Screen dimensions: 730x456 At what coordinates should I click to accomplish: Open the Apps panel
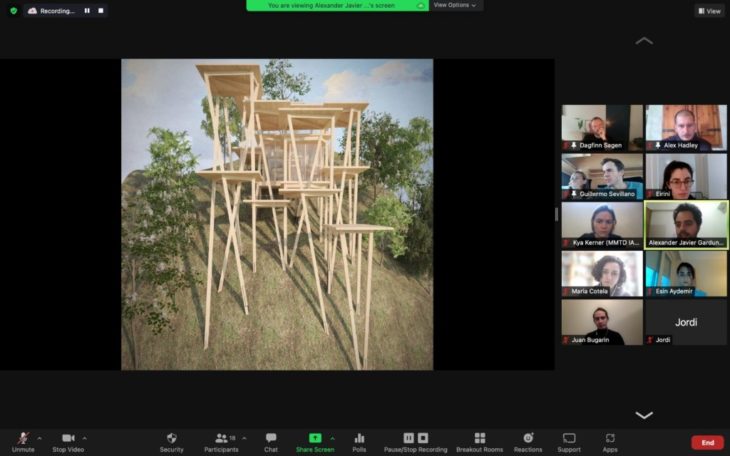[610, 440]
